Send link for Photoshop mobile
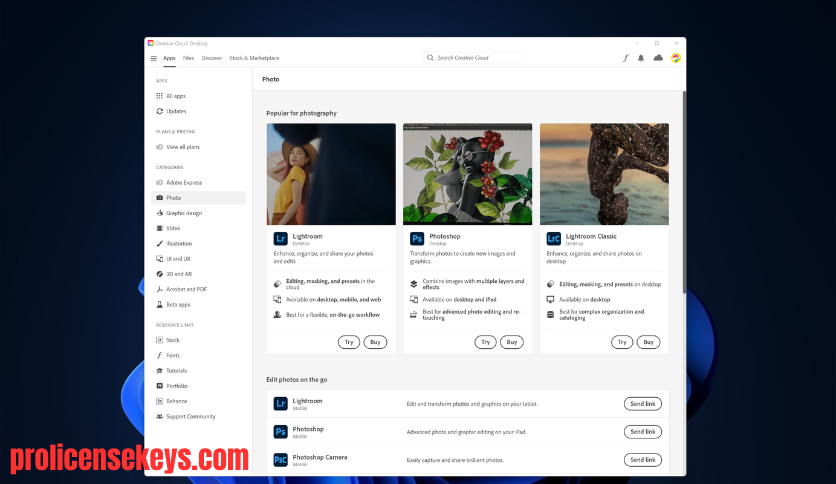Image resolution: width=836 pixels, height=484 pixels. coord(642,432)
